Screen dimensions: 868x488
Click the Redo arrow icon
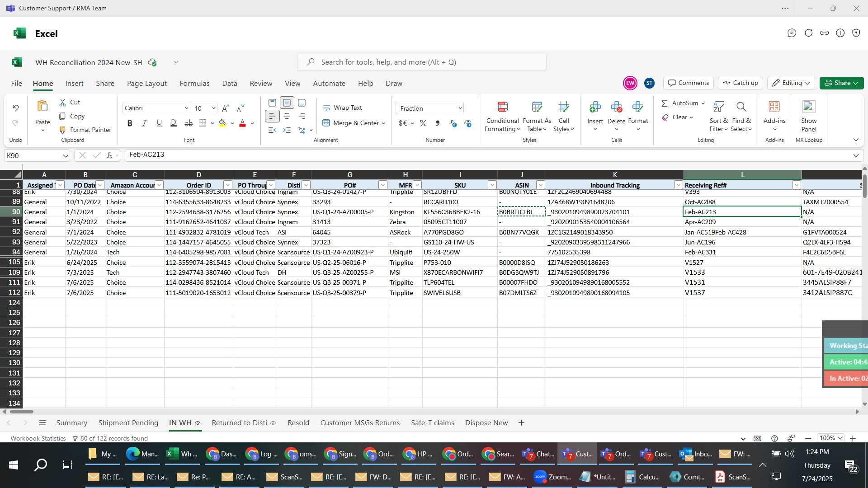(15, 123)
